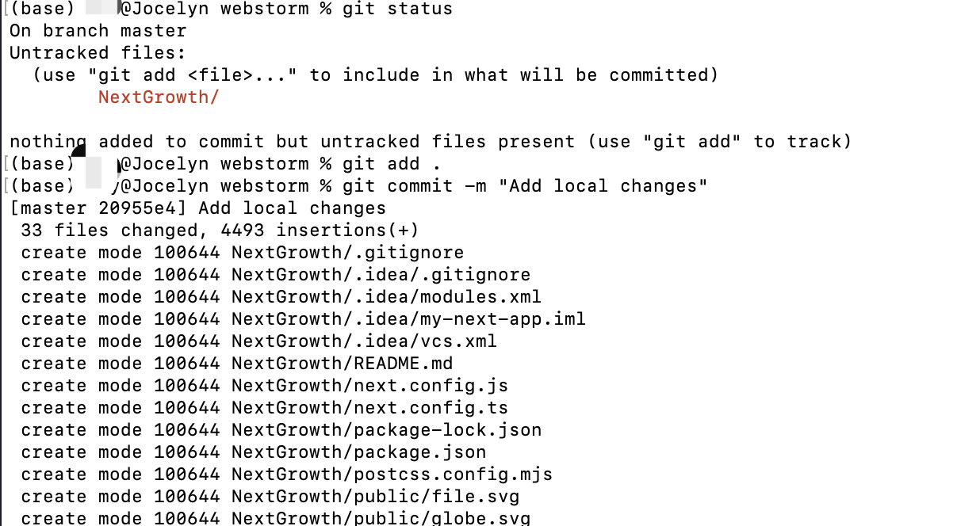Click the NextGrowth/README.md line
This screenshot has height=526, width=980.
coord(237,364)
